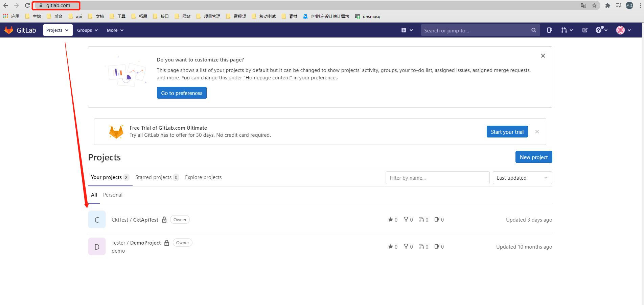Click the New project button
Viewport: 644px width, 305px height.
tap(534, 157)
